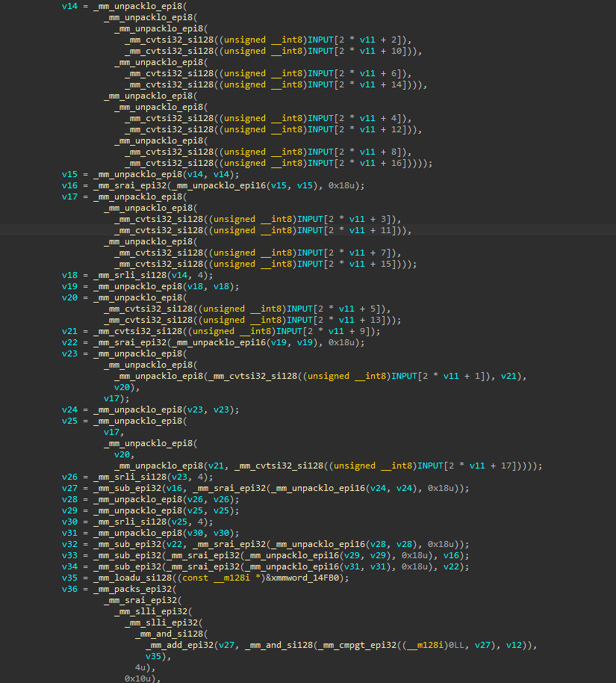Select the 0x10u shift constant
616x683 pixels.
pos(140,679)
